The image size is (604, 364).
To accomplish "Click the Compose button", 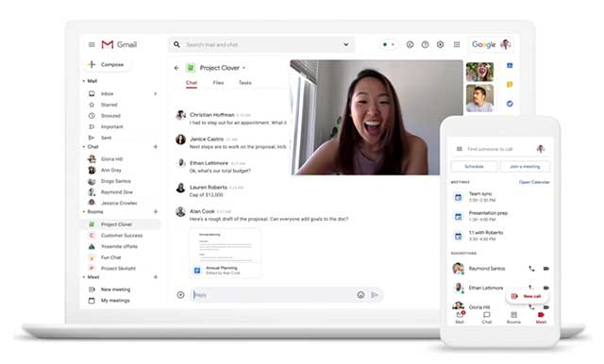I will click(x=107, y=65).
